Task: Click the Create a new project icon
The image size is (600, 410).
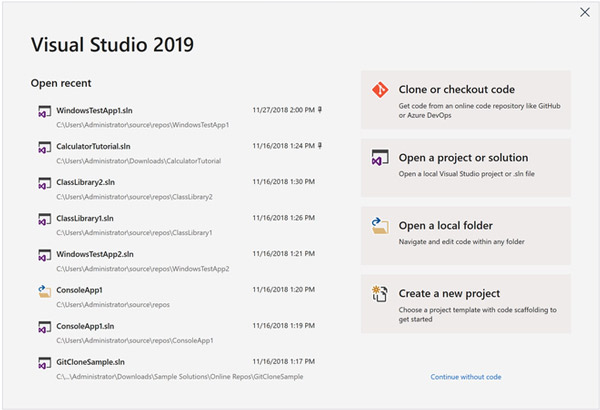Action: [x=380, y=295]
